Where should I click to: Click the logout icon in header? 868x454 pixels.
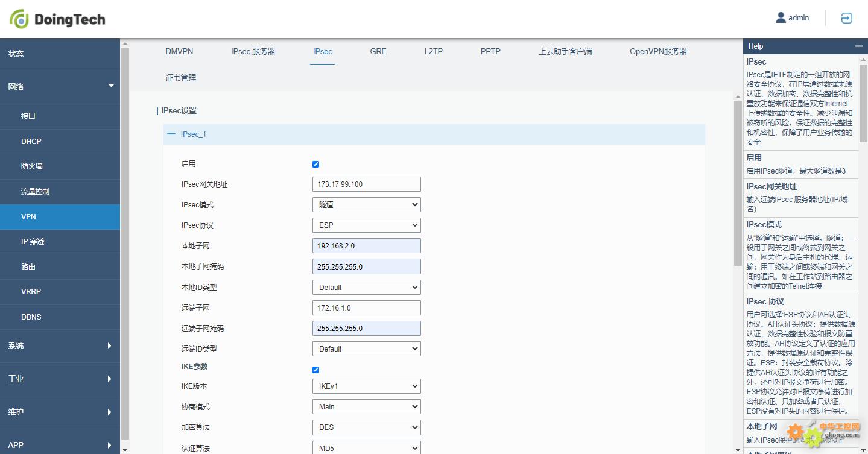(846, 18)
